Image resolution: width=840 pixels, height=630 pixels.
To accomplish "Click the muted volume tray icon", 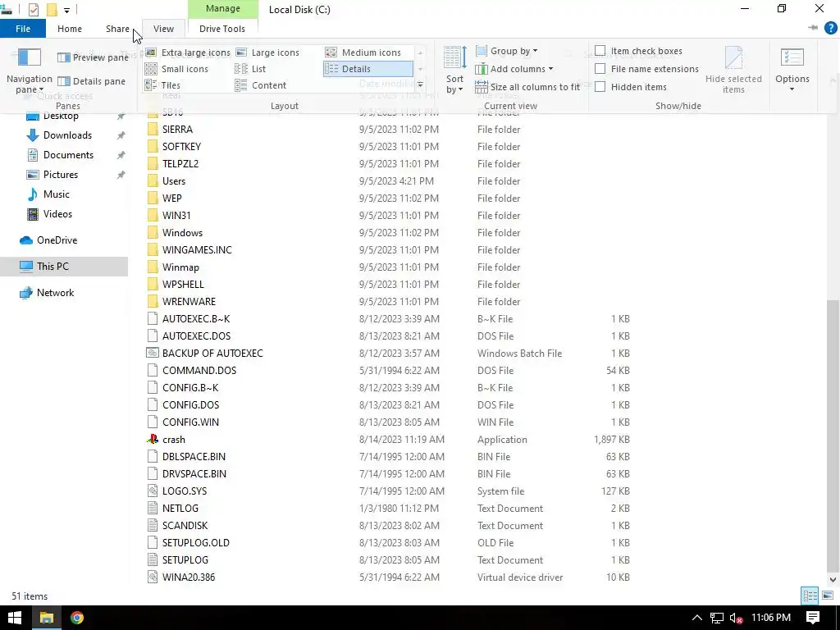I will point(736,619).
